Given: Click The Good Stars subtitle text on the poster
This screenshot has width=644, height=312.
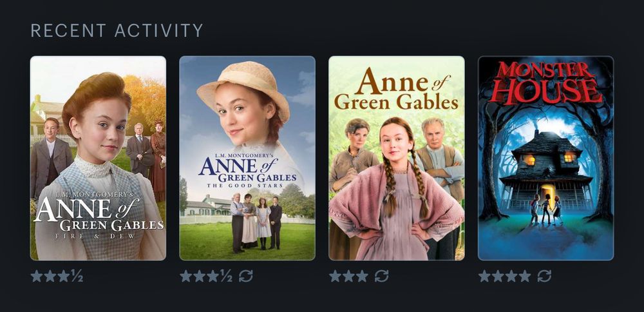Looking at the screenshot, I should pos(247,186).
